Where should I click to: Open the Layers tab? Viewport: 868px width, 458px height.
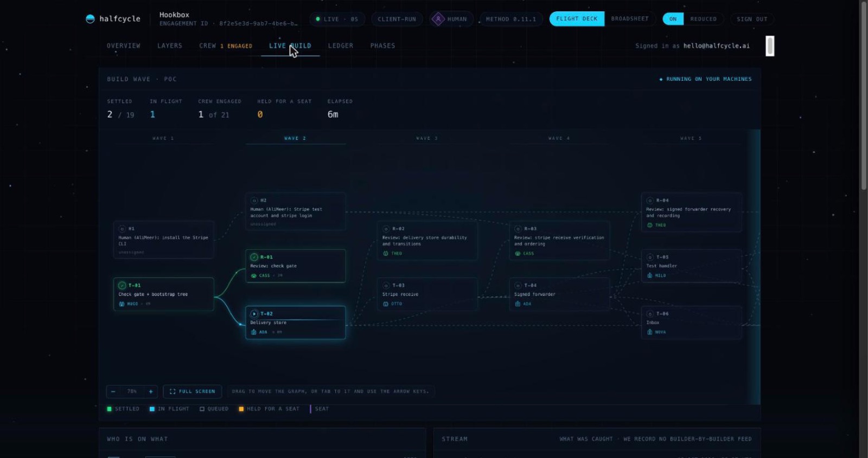coord(170,46)
